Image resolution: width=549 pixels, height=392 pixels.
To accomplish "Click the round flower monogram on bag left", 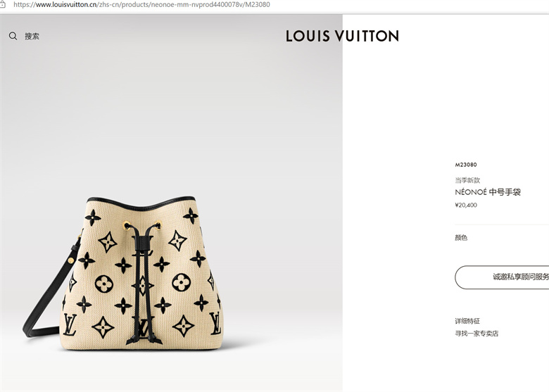I will pyautogui.click(x=104, y=284).
